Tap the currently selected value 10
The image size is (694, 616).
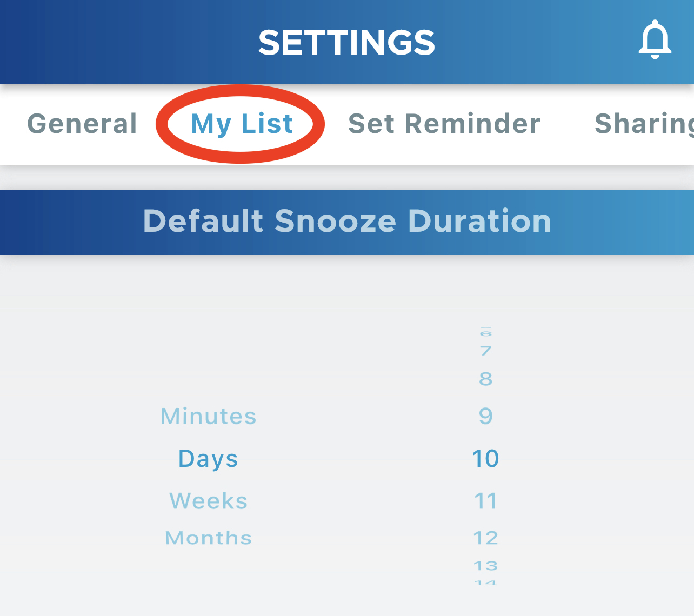(x=485, y=458)
